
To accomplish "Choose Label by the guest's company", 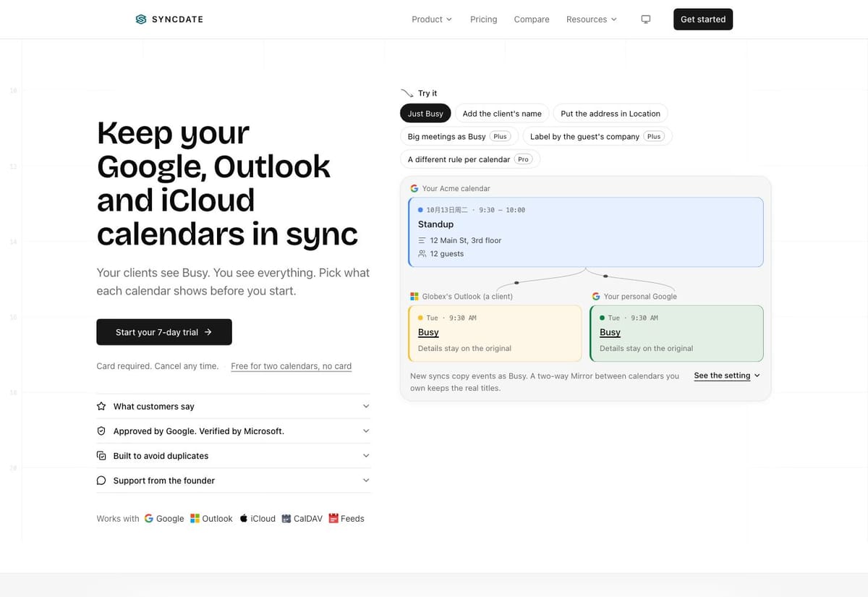I will (x=597, y=137).
